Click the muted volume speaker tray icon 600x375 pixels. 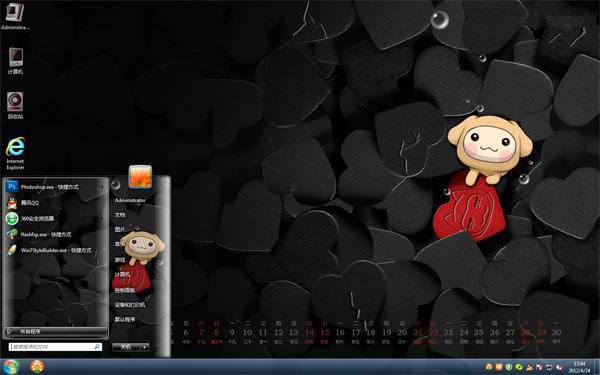click(559, 367)
